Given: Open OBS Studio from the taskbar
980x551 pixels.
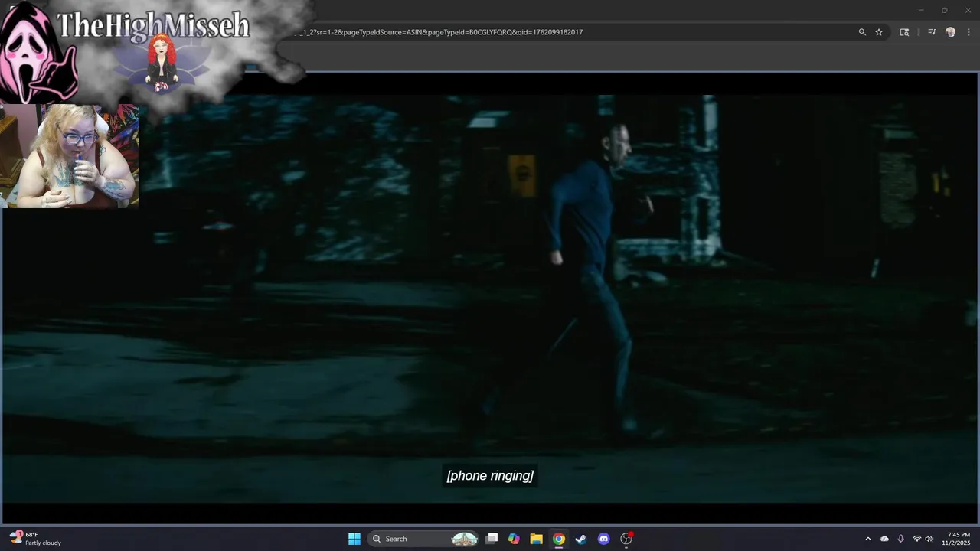Looking at the screenshot, I should pyautogui.click(x=626, y=539).
